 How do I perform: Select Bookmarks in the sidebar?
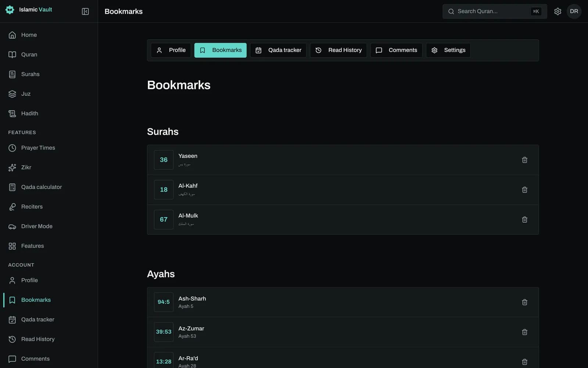pos(49,300)
